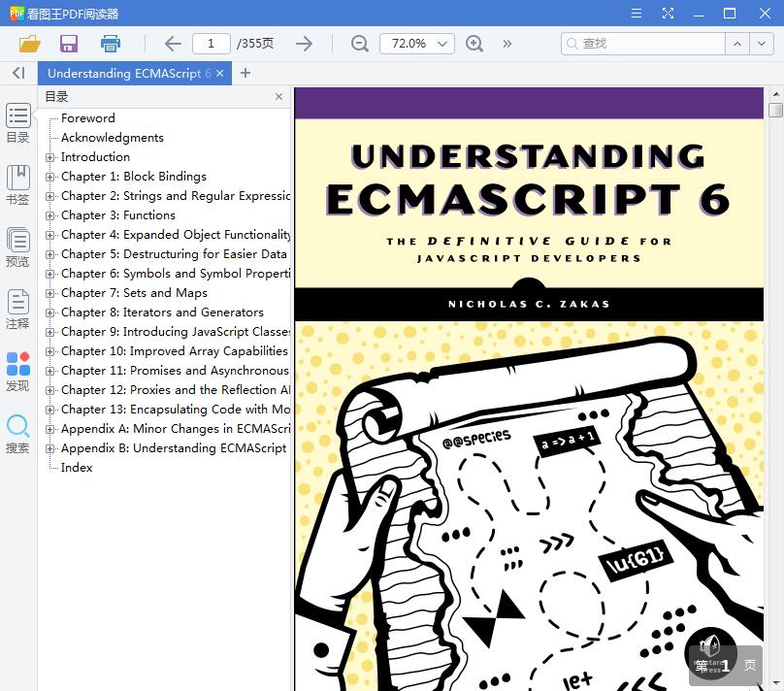Close the Understanding ECMAScript 6 tab
Viewport: 784px width, 691px height.
pos(219,73)
